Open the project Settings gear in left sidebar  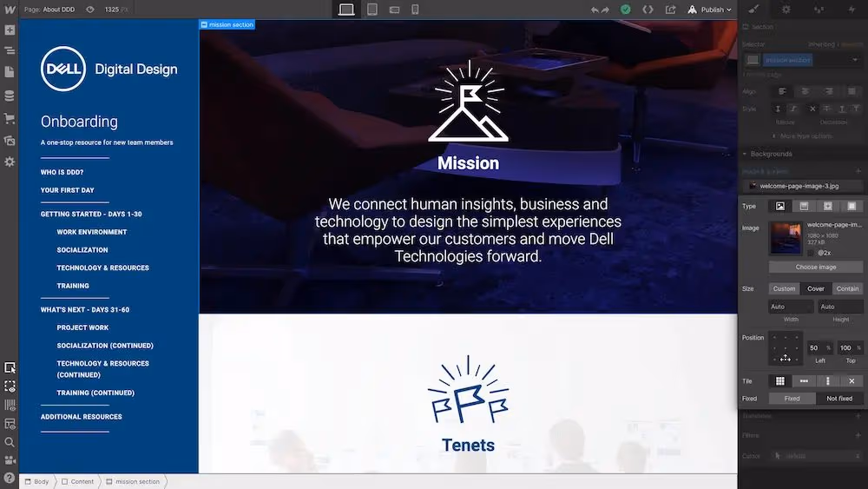point(10,162)
